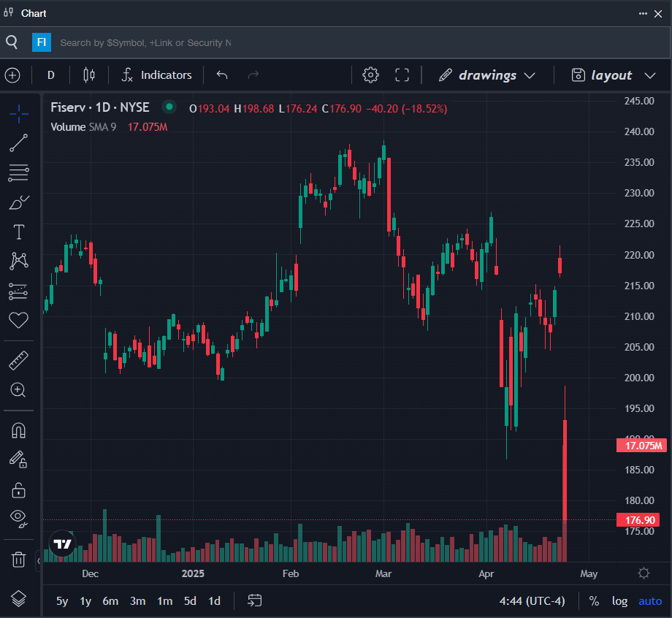Viewport: 672px width, 618px height.
Task: Switch to the 5y time range
Action: tap(62, 601)
